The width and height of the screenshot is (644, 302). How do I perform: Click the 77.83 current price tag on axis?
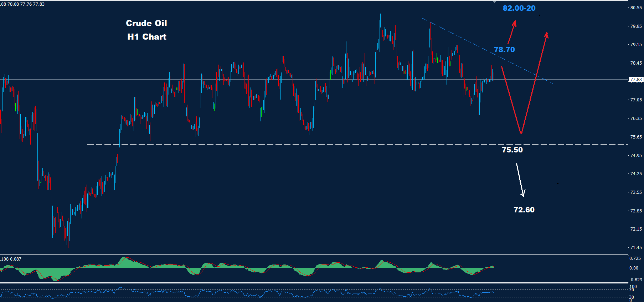(636, 80)
